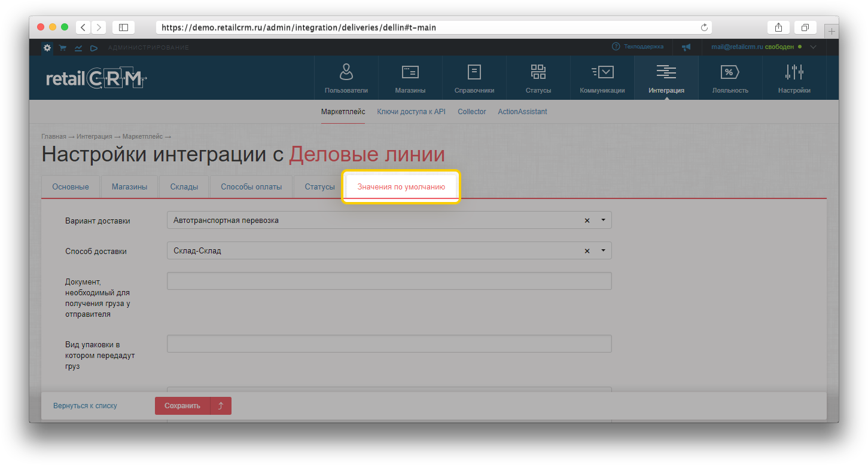Click the megaphone notifications icon
The image size is (868, 465).
tap(686, 47)
